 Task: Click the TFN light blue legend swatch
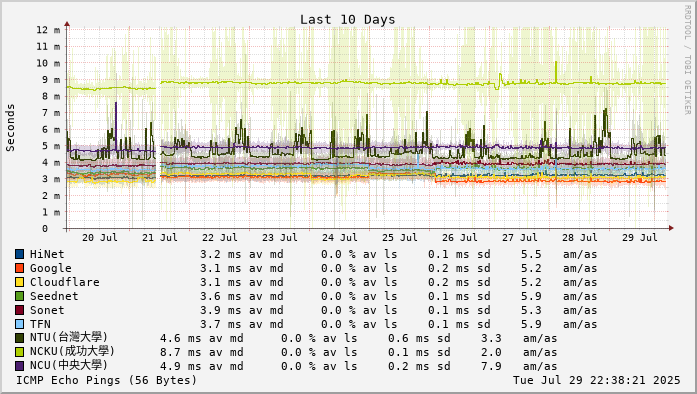click(20, 324)
